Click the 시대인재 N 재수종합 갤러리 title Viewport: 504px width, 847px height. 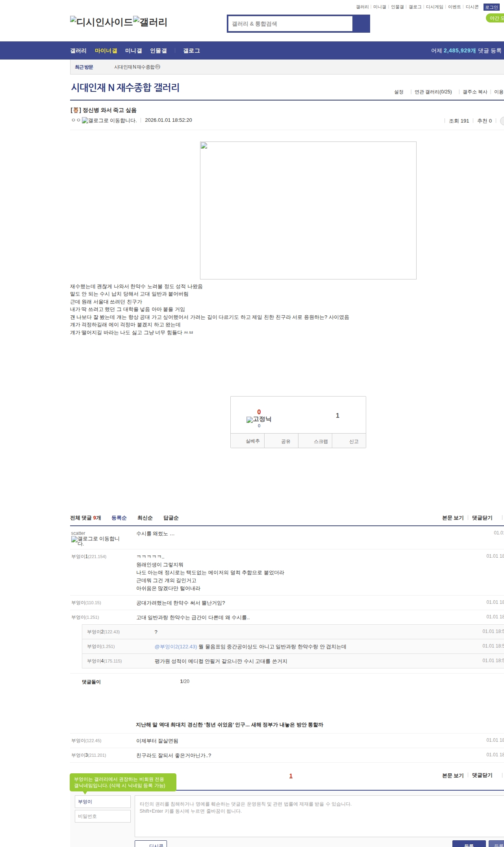(x=125, y=87)
